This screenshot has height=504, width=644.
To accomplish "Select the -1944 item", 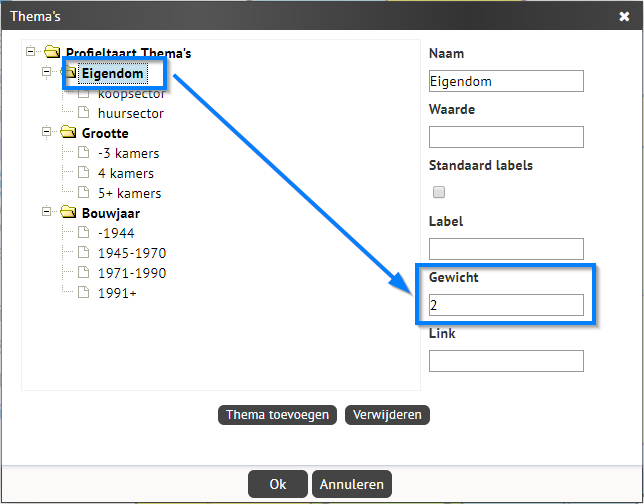I will [116, 233].
